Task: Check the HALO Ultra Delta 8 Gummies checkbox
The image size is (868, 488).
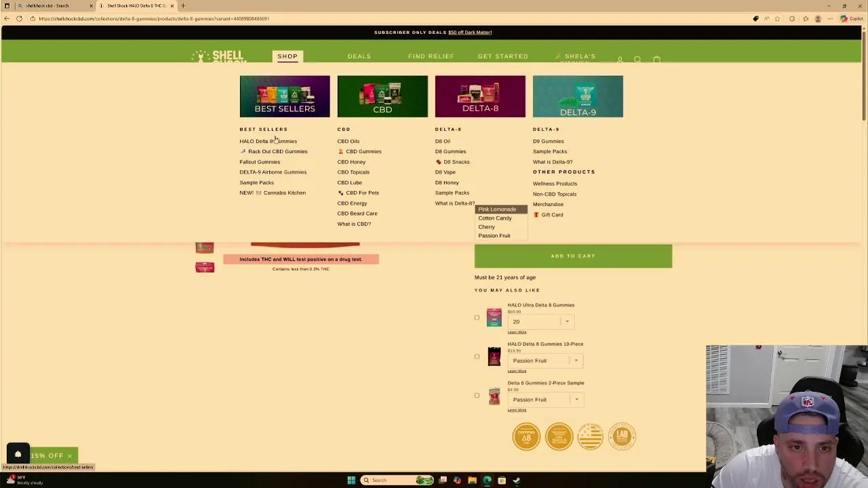Action: [477, 317]
